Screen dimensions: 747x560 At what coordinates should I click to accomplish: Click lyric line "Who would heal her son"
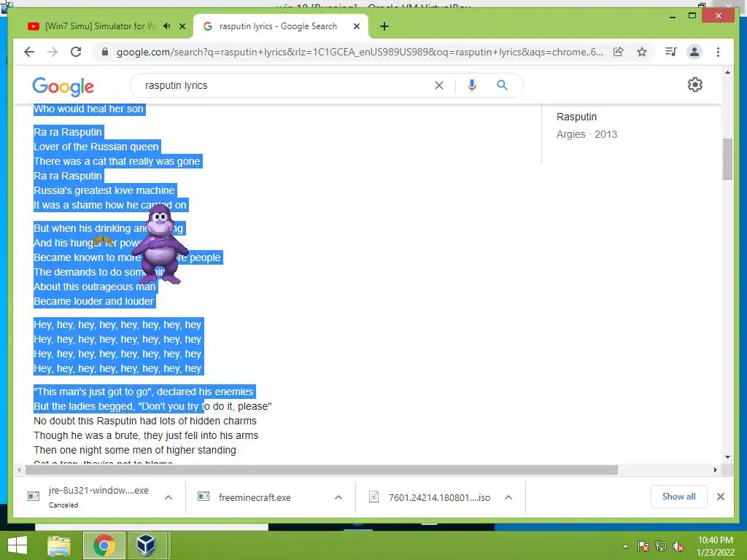click(88, 109)
